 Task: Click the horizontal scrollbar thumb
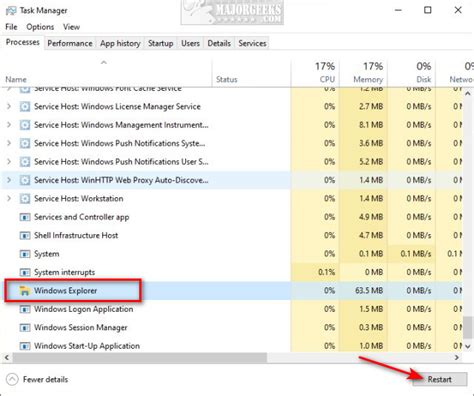(x=140, y=357)
